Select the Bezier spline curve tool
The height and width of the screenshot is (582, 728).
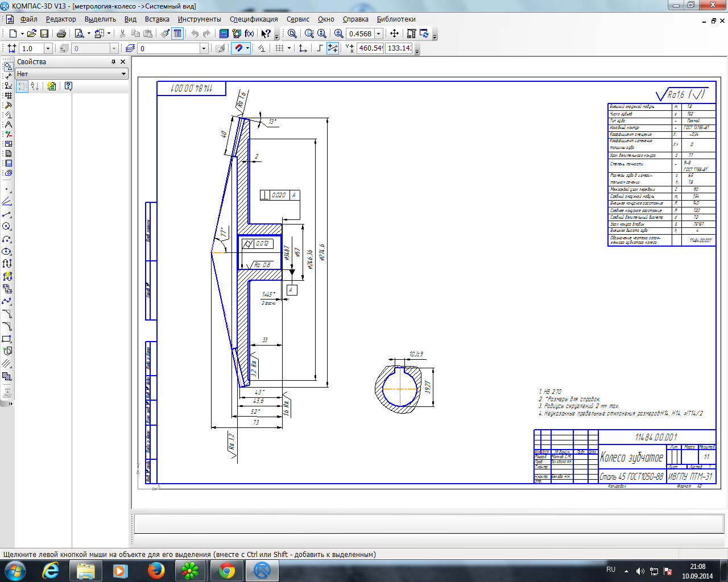click(7, 301)
